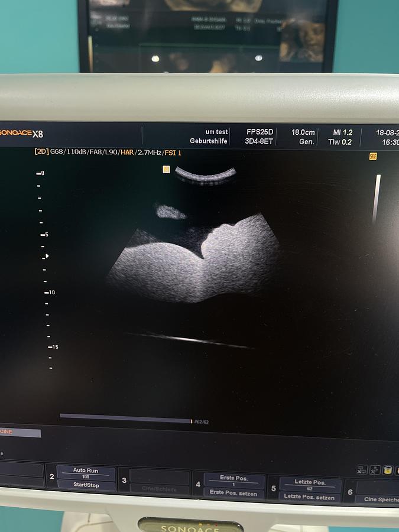Click the [2D] mode label
399x532 pixels.
pos(42,152)
